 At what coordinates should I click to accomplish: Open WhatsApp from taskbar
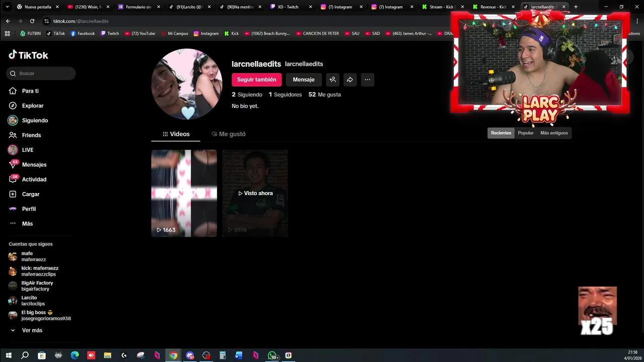click(x=272, y=355)
